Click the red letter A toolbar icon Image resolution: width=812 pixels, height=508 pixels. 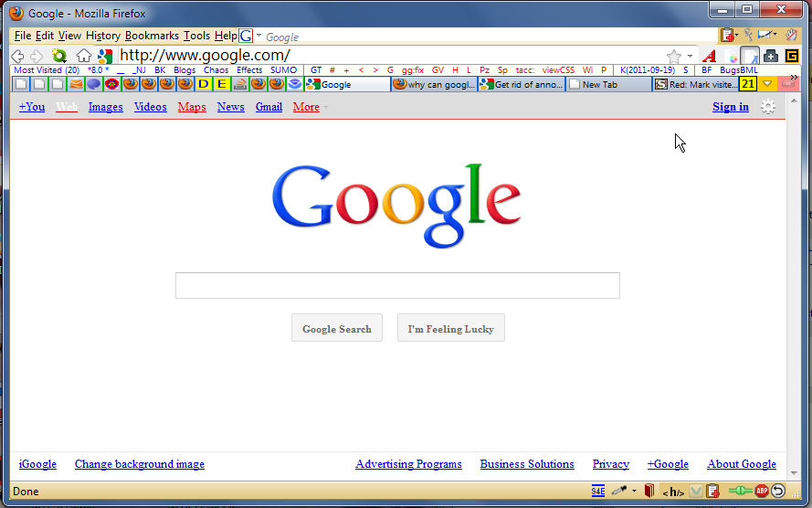(710, 56)
